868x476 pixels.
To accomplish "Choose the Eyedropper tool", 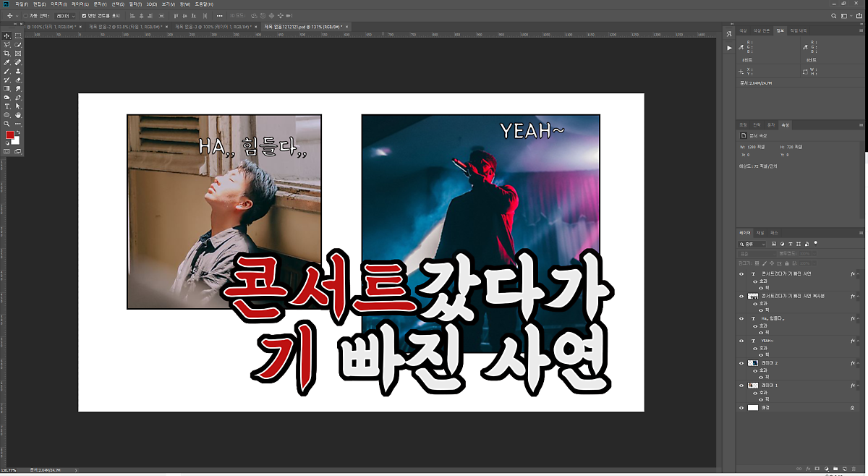I will point(7,62).
